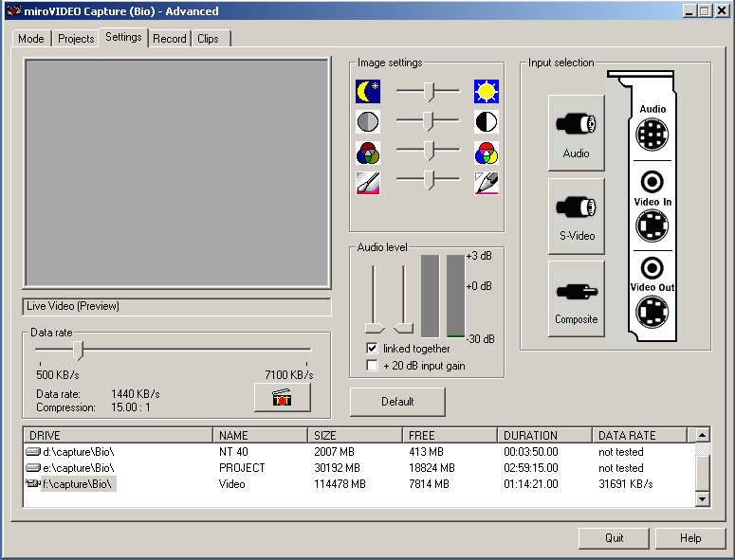Click the high-contrast half-circle icon
Image resolution: width=735 pixels, height=560 pixels.
[x=487, y=121]
